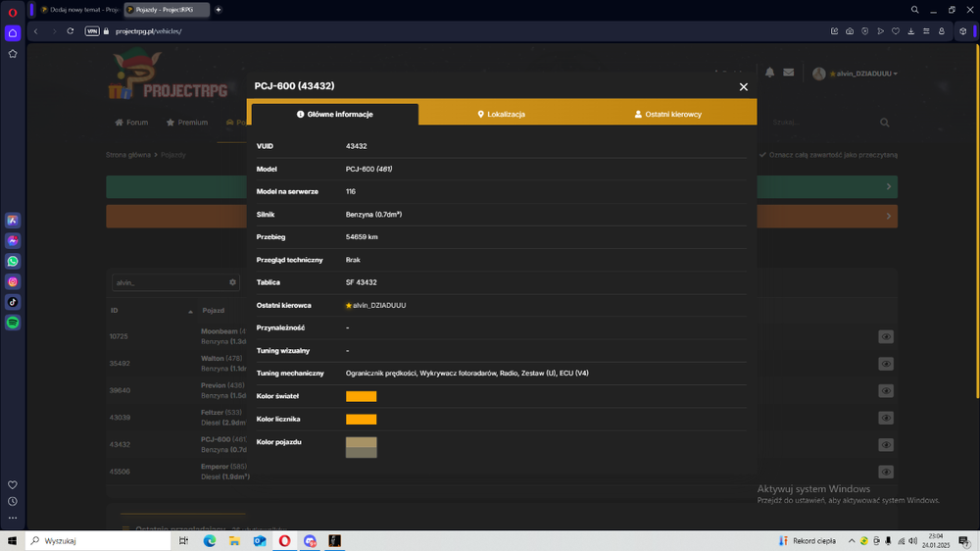Screen dimensions: 980x551
Task: View details of vehicle 43432 eye icon
Action: (886, 445)
